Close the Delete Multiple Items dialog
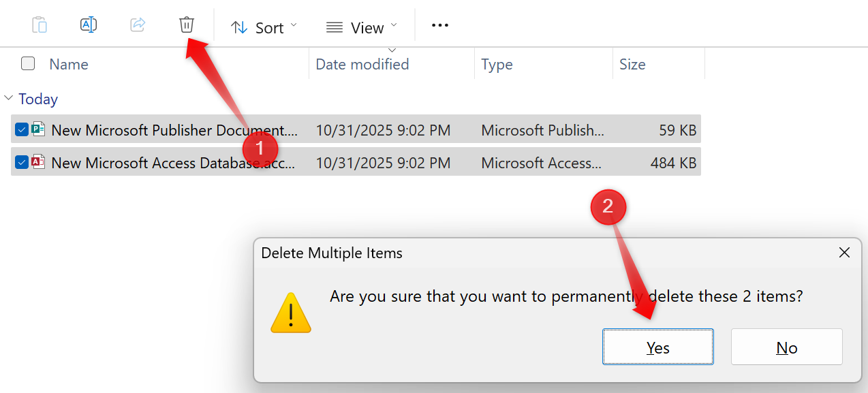This screenshot has height=393, width=868. click(844, 253)
